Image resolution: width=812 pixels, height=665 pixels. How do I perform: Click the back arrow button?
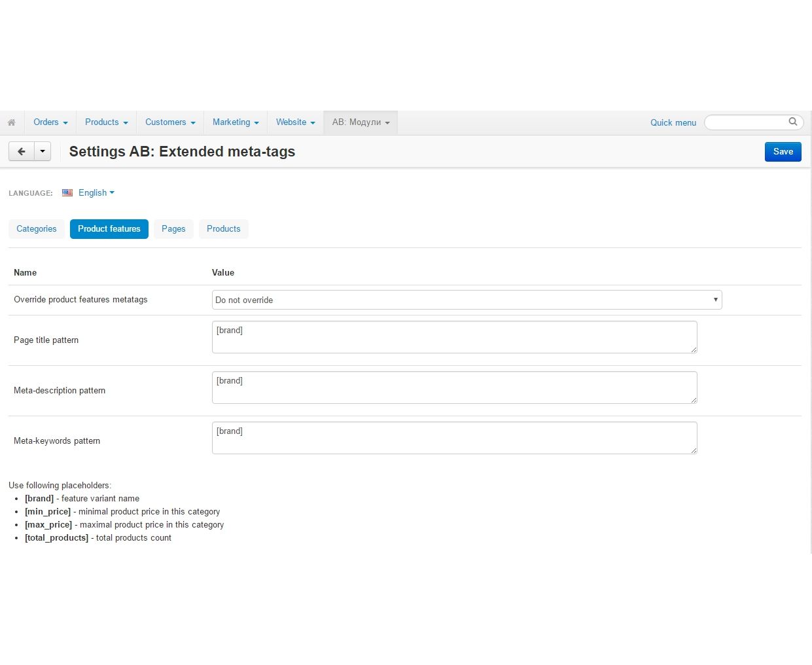tap(21, 152)
